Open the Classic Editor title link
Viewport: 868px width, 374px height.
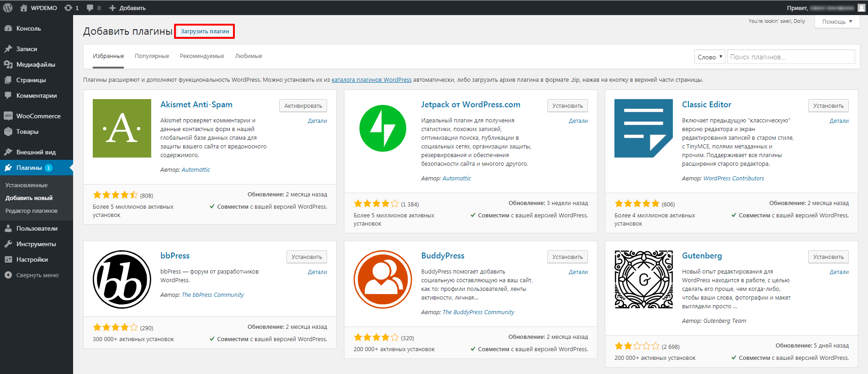pyautogui.click(x=707, y=105)
